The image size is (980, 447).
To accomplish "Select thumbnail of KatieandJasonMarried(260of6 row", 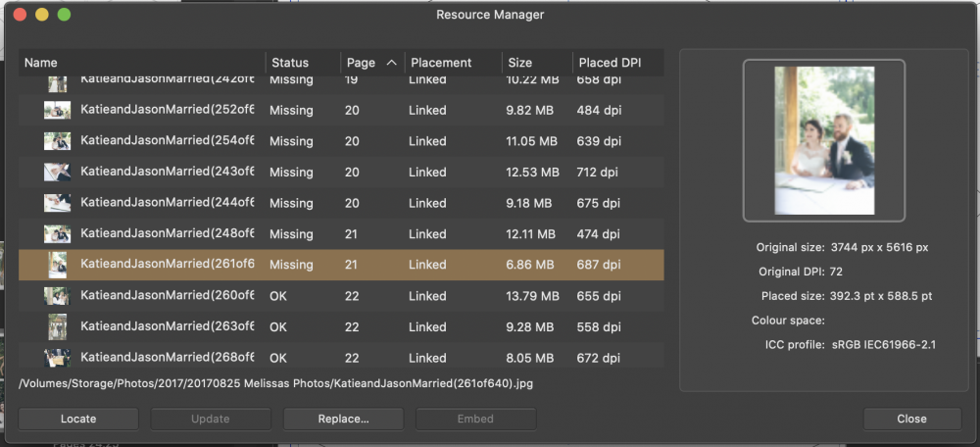I will point(57,296).
